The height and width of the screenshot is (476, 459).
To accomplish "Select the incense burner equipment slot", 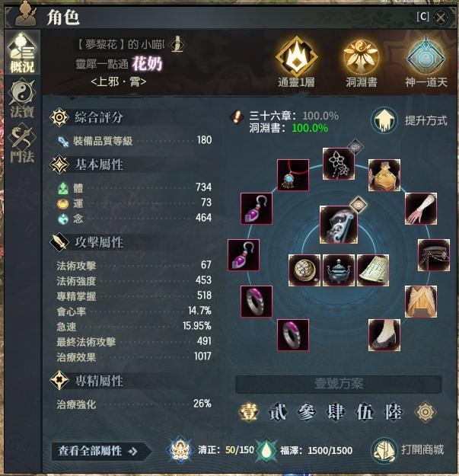I will (339, 270).
